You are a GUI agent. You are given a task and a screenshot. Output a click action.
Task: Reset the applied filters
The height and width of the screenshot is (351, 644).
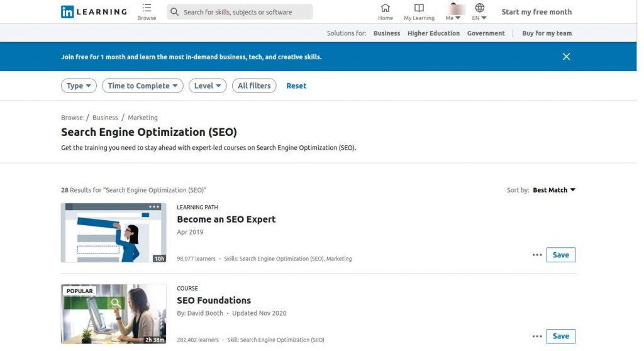(296, 86)
